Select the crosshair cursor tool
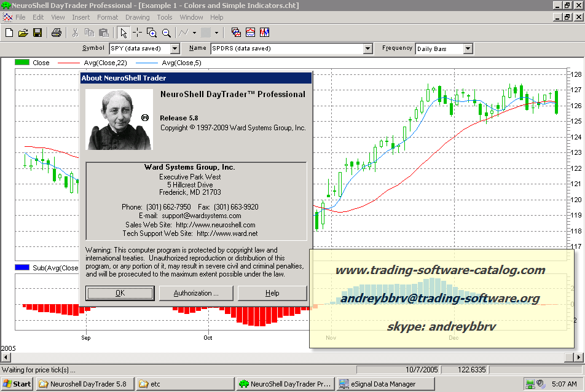The height and width of the screenshot is (392, 585). pyautogui.click(x=138, y=33)
